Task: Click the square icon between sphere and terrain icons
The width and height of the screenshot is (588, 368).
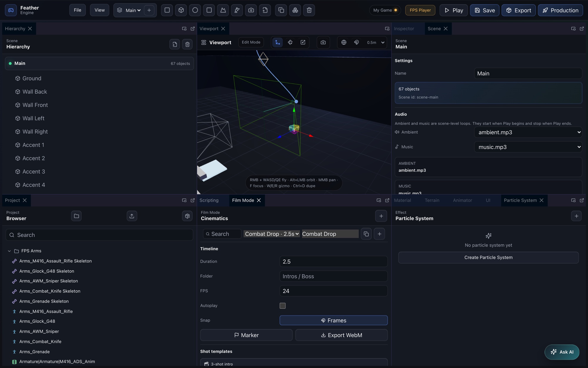Action: (209, 10)
